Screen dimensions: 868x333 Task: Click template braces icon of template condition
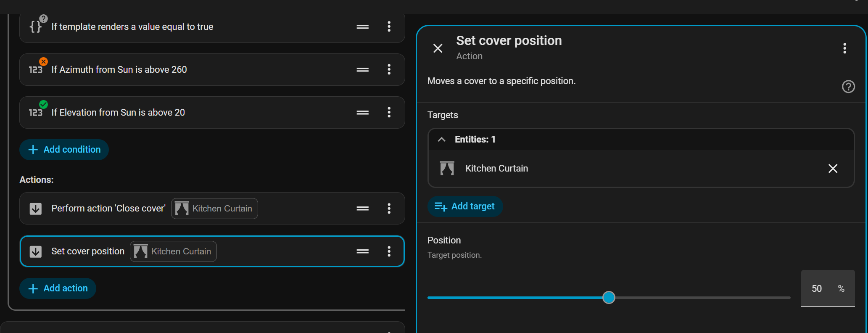point(36,26)
